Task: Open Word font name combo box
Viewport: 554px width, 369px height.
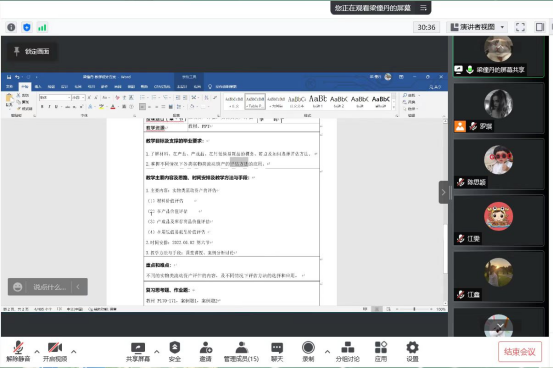Action: click(55, 97)
